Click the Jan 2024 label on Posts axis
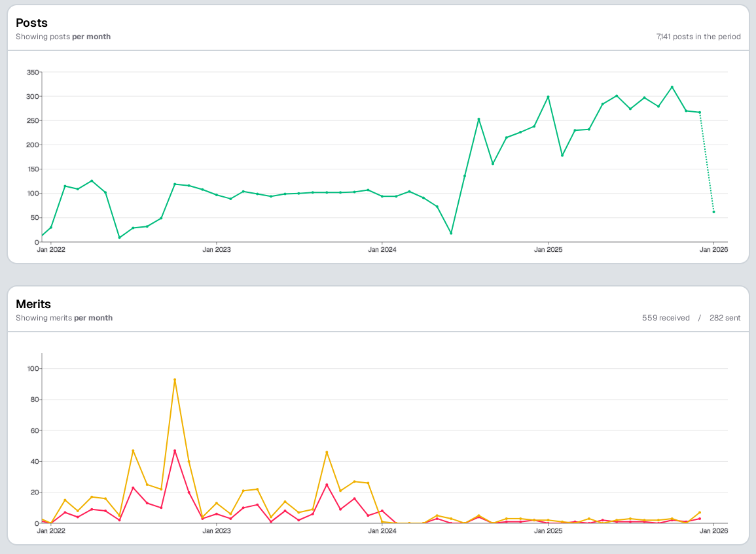This screenshot has width=756, height=554. (x=382, y=249)
